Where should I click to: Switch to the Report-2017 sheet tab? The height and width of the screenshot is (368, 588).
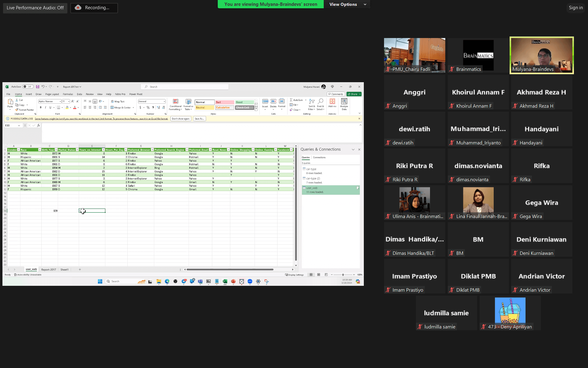coord(49,270)
